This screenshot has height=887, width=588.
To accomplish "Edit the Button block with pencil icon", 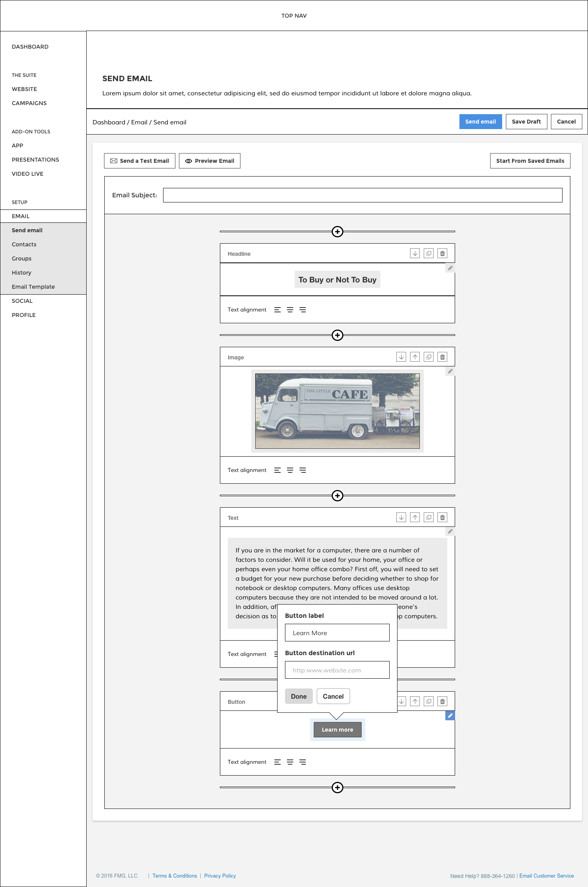I will 450,716.
